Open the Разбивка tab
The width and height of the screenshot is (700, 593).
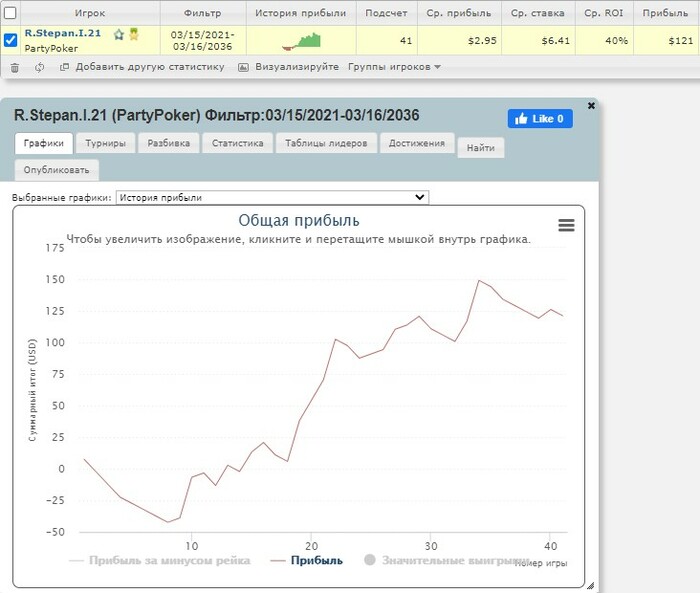click(x=169, y=143)
